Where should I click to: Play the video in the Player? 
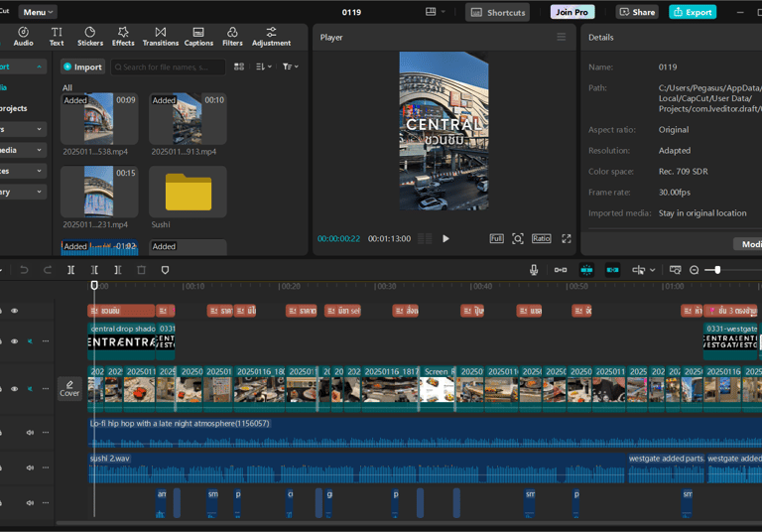tap(445, 239)
